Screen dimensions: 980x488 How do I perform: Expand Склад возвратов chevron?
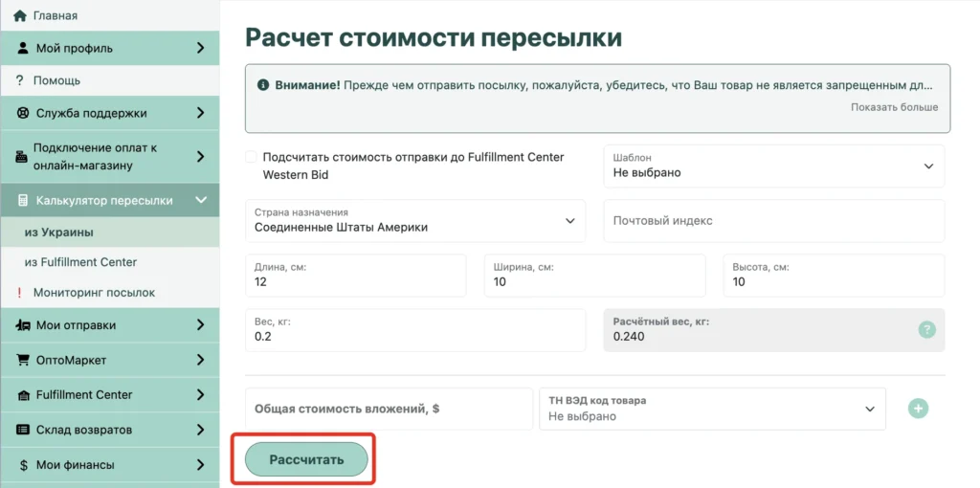click(200, 430)
